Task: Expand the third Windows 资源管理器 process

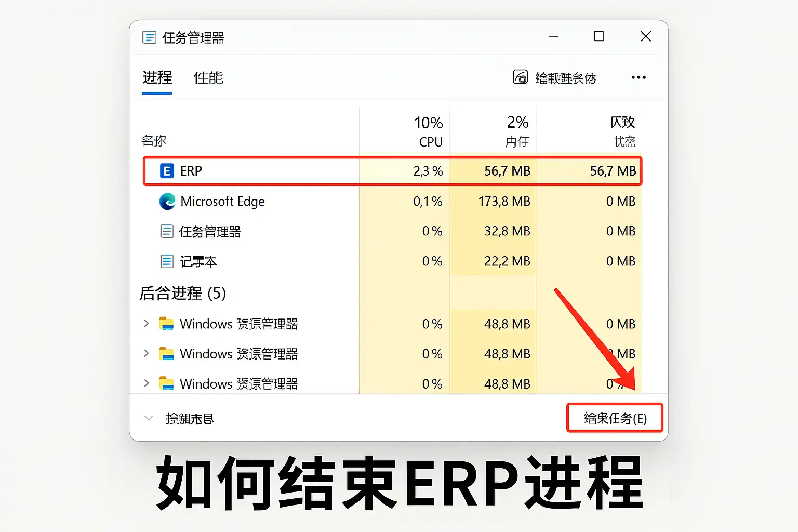Action: [147, 383]
